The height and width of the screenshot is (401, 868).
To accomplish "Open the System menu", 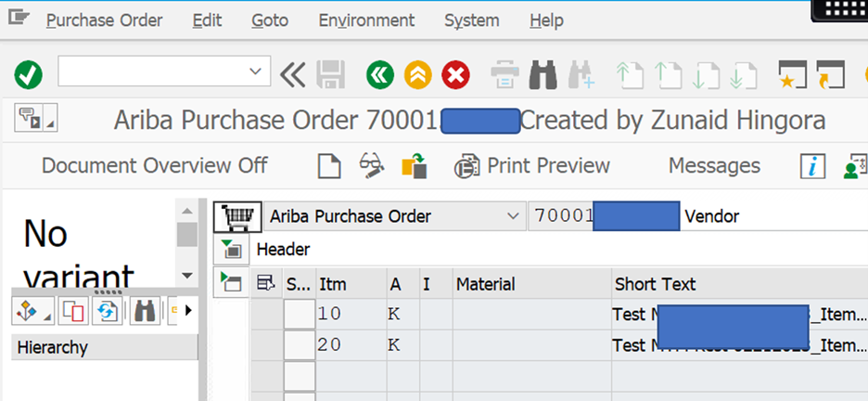I will pos(472,20).
